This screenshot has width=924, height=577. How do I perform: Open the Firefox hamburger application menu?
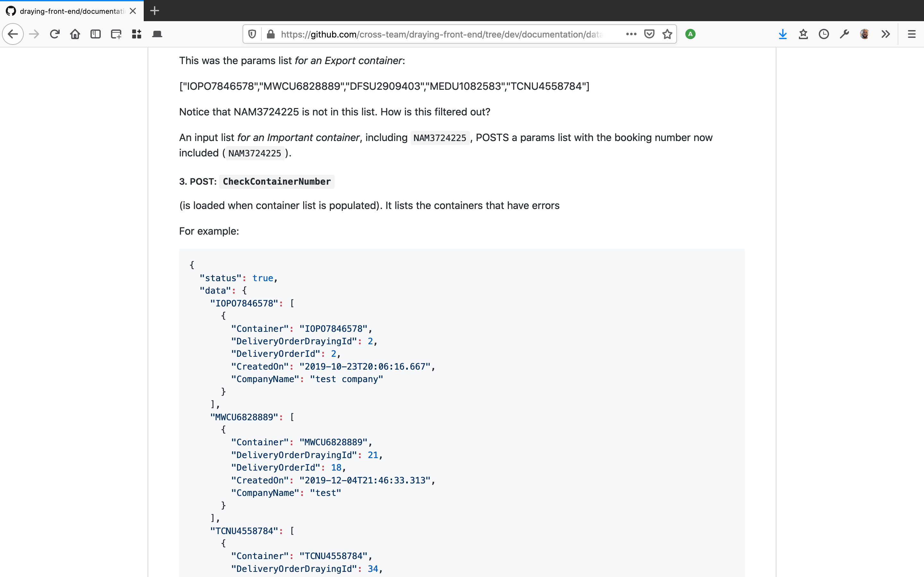pyautogui.click(x=911, y=34)
